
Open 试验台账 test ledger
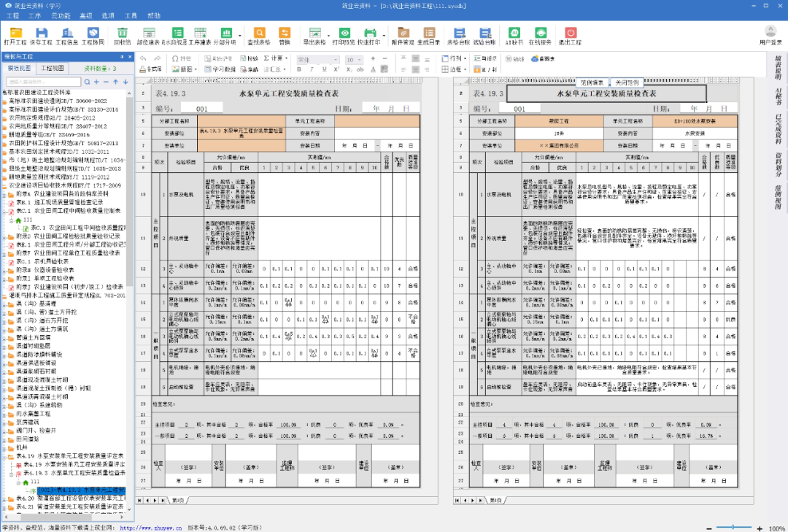coord(484,36)
